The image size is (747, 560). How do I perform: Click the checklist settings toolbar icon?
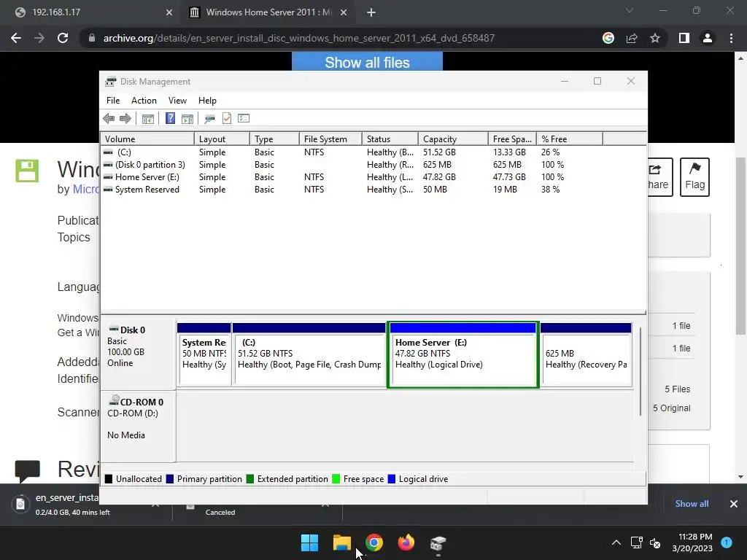(x=244, y=118)
